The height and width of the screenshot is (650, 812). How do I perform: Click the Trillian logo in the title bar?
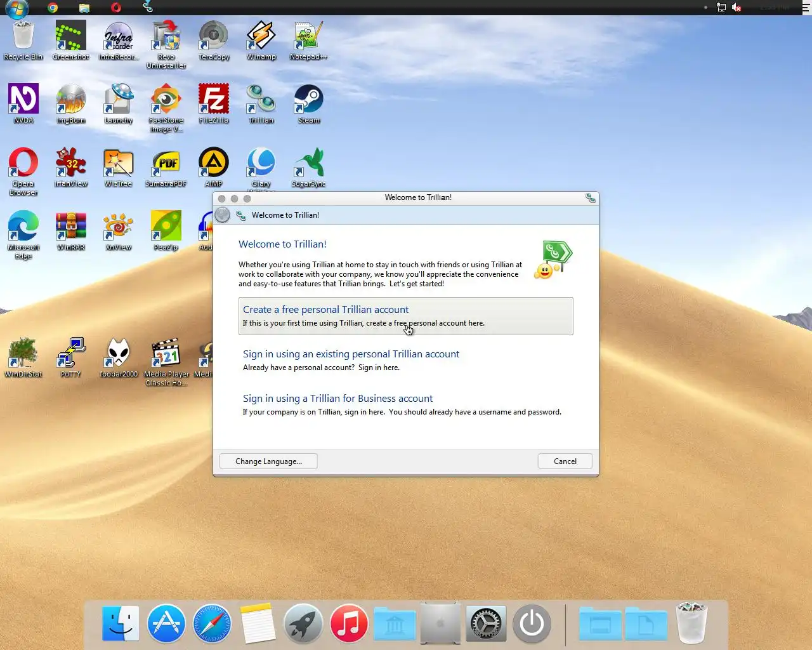pyautogui.click(x=590, y=198)
